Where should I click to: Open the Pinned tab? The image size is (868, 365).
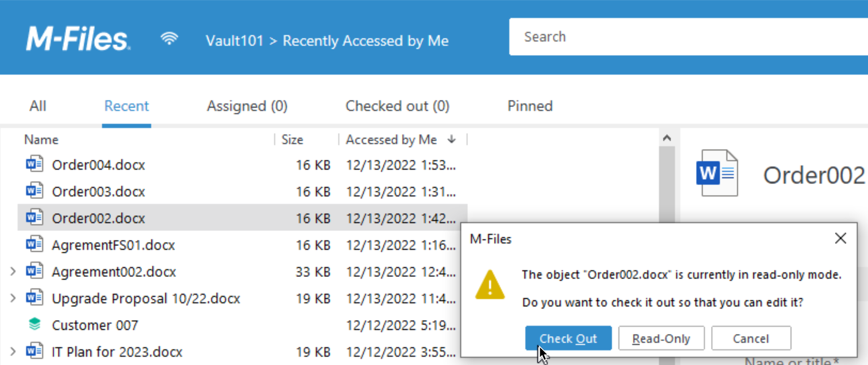coord(530,106)
